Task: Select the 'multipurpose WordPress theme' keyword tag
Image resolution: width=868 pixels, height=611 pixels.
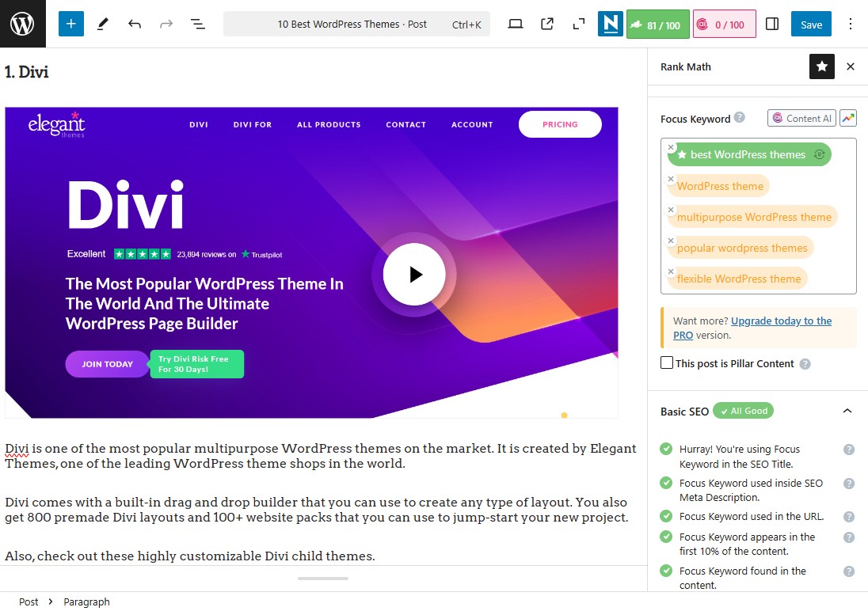Action: [x=754, y=217]
